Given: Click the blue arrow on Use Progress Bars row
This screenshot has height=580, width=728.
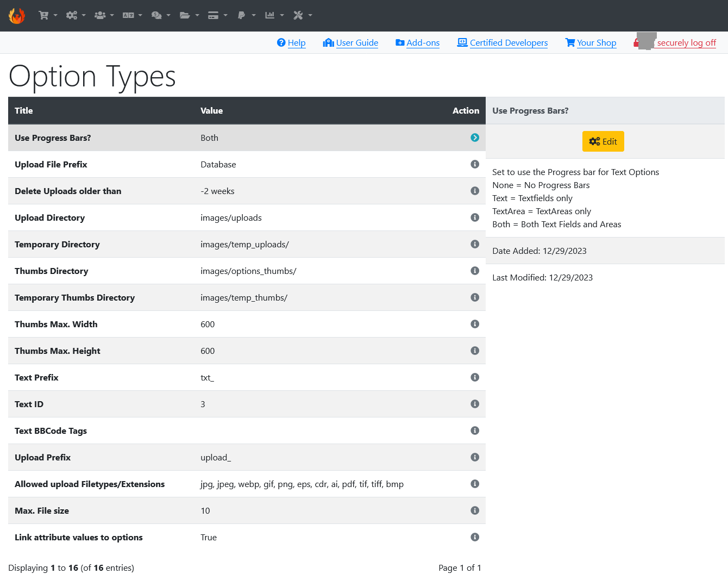Looking at the screenshot, I should [x=475, y=138].
